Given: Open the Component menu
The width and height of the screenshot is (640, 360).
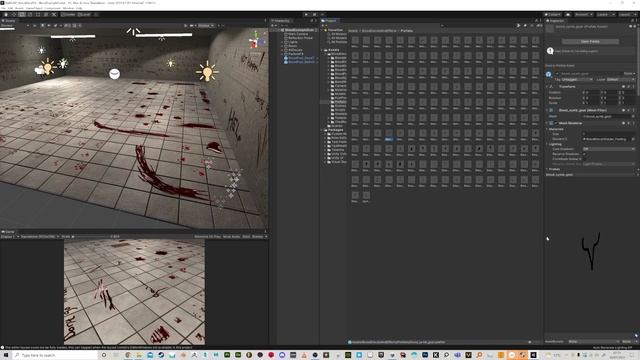Looking at the screenshot, I should (x=52, y=8).
